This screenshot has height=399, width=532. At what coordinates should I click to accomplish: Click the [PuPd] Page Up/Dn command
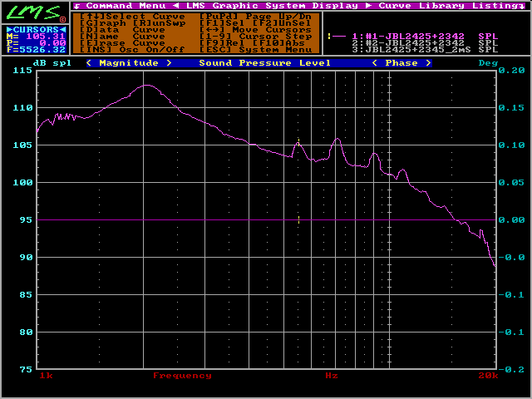click(255, 17)
